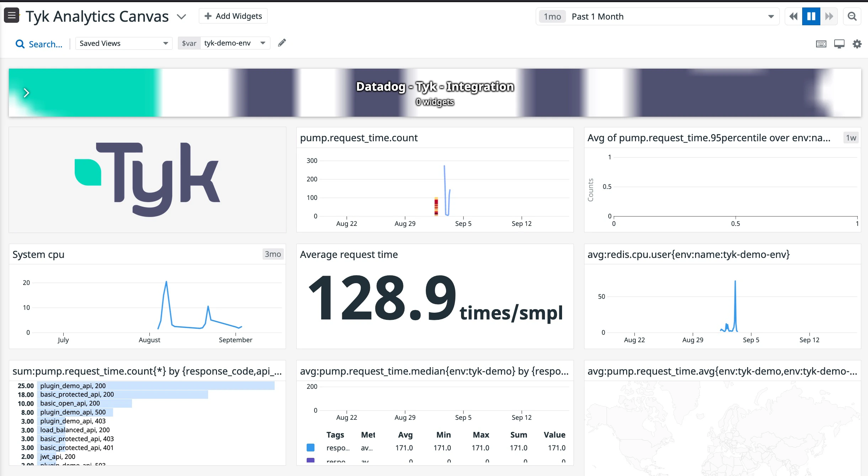
Task: Enter TV mode using the monitor icon
Action: [x=839, y=43]
